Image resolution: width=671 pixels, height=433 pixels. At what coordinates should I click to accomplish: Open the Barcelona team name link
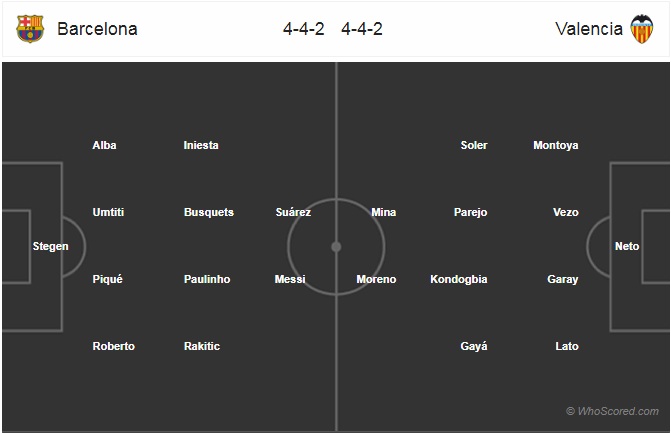tap(97, 29)
